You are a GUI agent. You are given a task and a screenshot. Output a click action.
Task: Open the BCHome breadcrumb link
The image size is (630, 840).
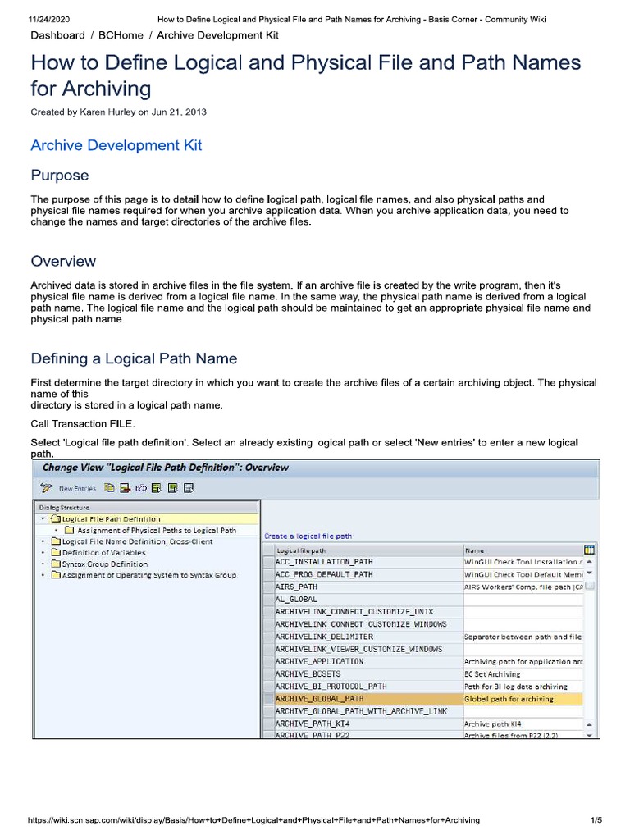[x=121, y=35]
